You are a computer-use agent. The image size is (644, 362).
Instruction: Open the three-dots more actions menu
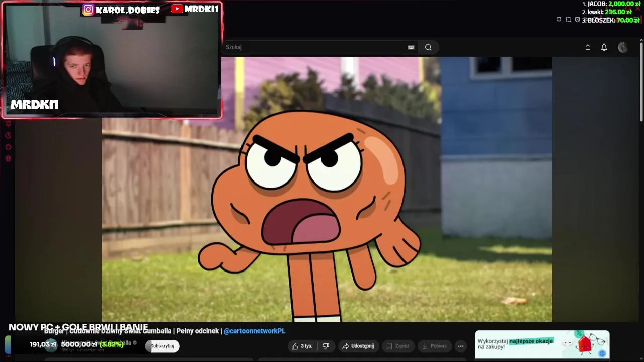tap(460, 346)
